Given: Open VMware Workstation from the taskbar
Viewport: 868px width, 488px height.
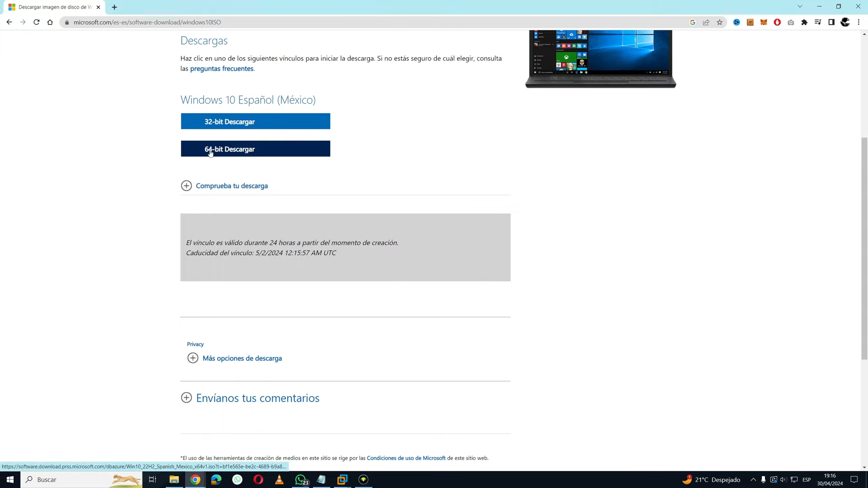Looking at the screenshot, I should tap(343, 479).
